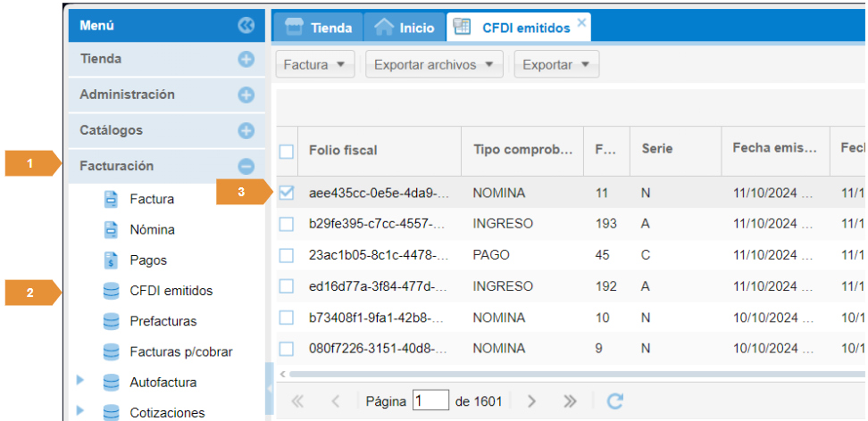This screenshot has width=868, height=421.
Task: Toggle the select-all header checkbox
Action: 287,151
